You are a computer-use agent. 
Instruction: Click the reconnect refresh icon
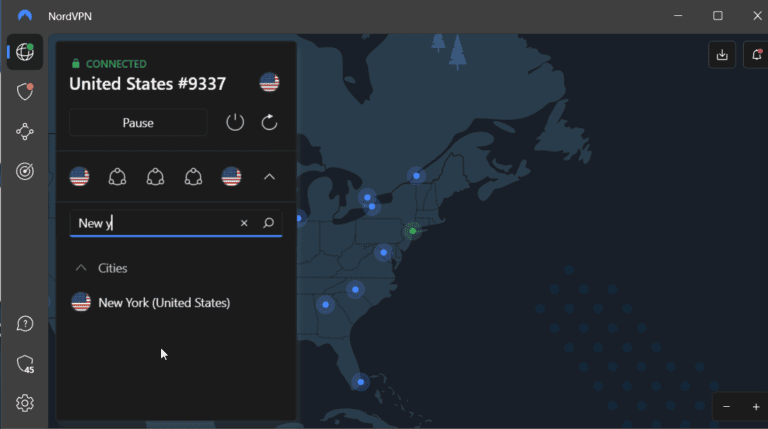pyautogui.click(x=269, y=122)
